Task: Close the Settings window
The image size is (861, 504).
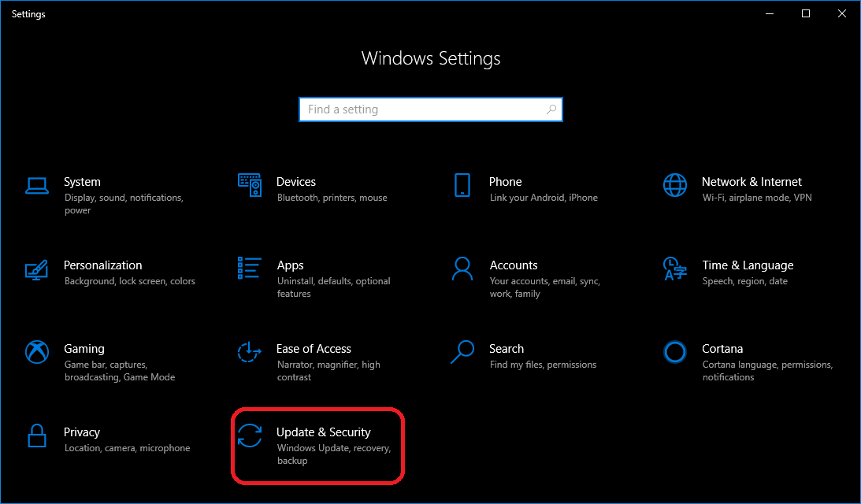Action: tap(842, 13)
